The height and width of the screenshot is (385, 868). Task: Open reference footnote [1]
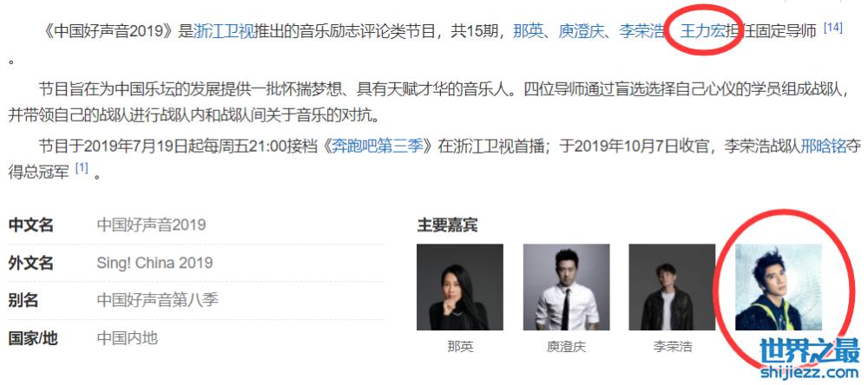(82, 168)
